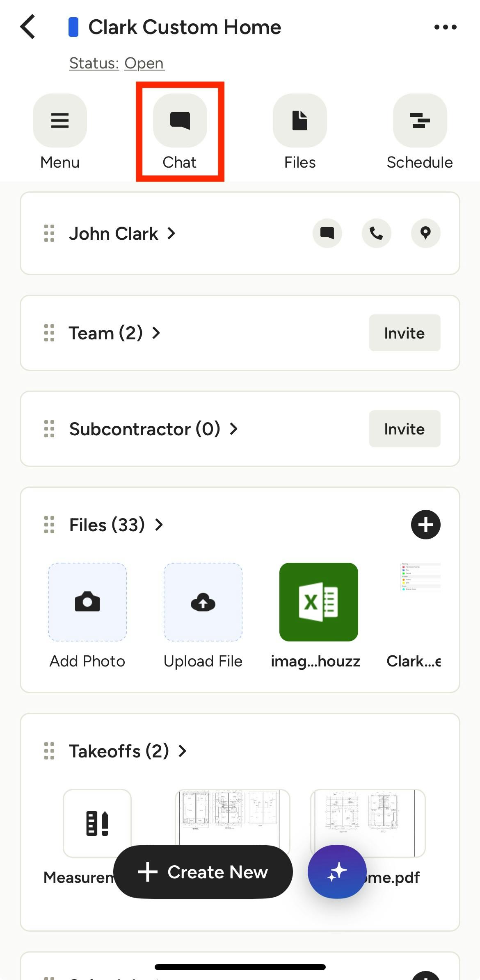Invite a team member
Screen dimensions: 480x980
coord(405,333)
